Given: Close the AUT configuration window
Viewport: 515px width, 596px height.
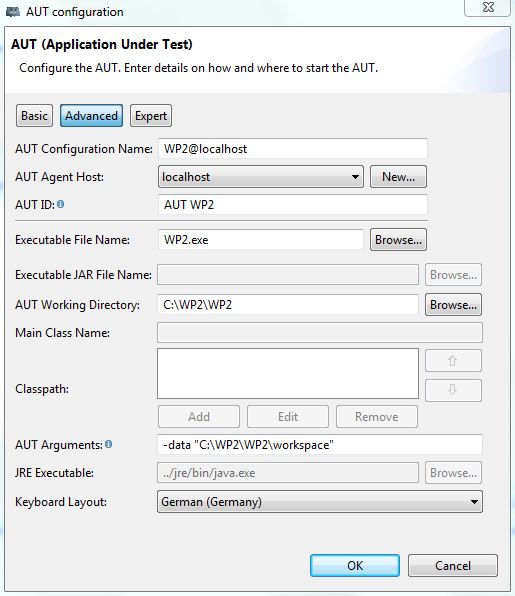Looking at the screenshot, I should click(488, 8).
